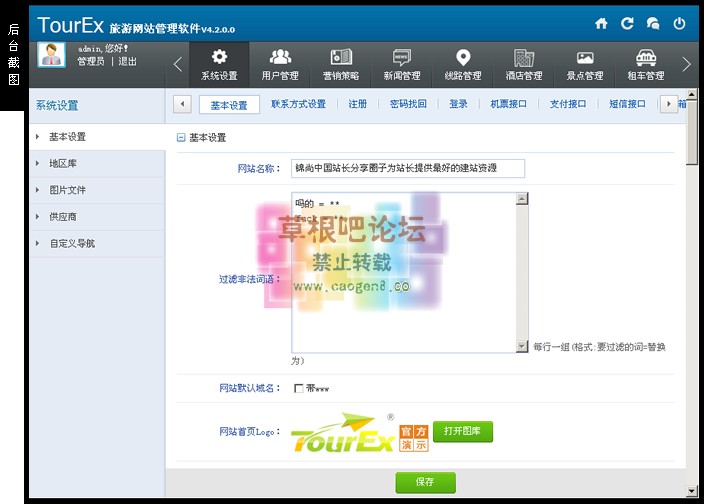Open the 线路管理 route module
This screenshot has width=704, height=504.
[463, 64]
